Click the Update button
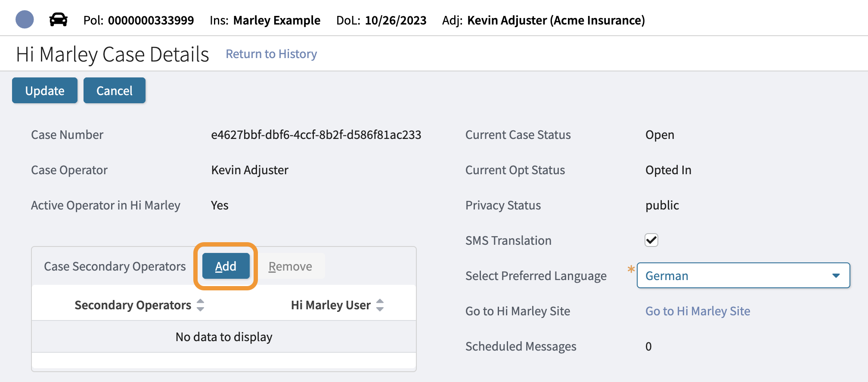The width and height of the screenshot is (868, 382). pyautogui.click(x=45, y=90)
